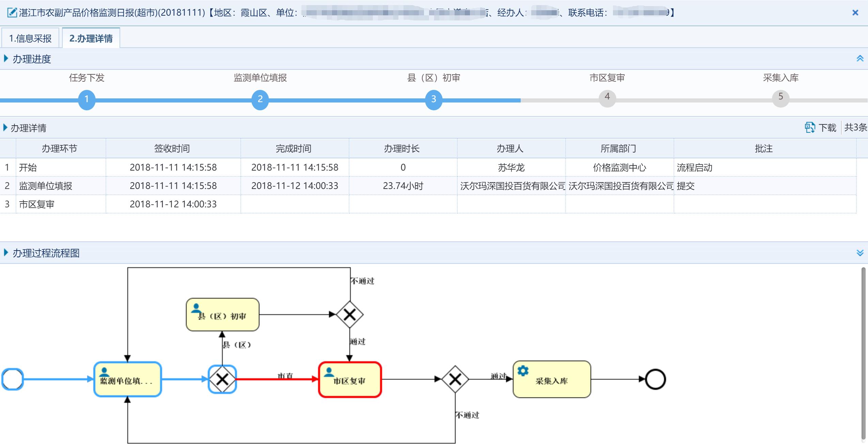Viewport: 868px width, 445px height.
Task: Click the start event circle in the flowchart
Action: coord(13,379)
